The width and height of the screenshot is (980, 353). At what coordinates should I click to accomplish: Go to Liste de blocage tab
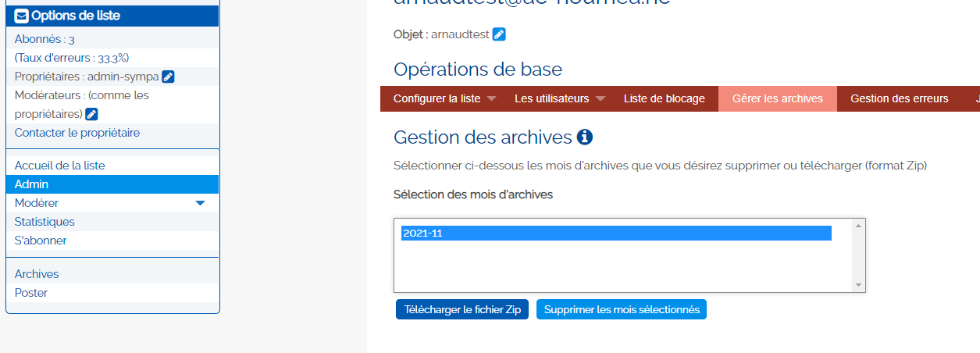pyautogui.click(x=664, y=98)
